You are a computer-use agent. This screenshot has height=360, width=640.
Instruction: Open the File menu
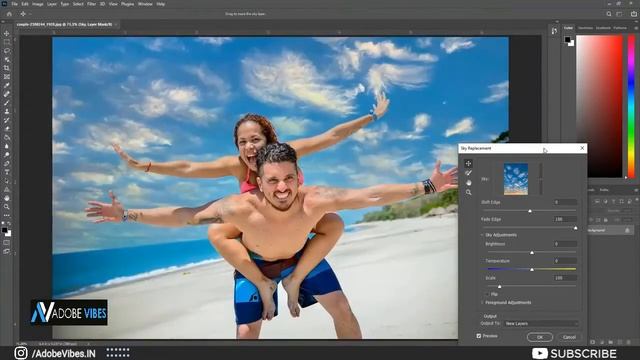(14, 4)
